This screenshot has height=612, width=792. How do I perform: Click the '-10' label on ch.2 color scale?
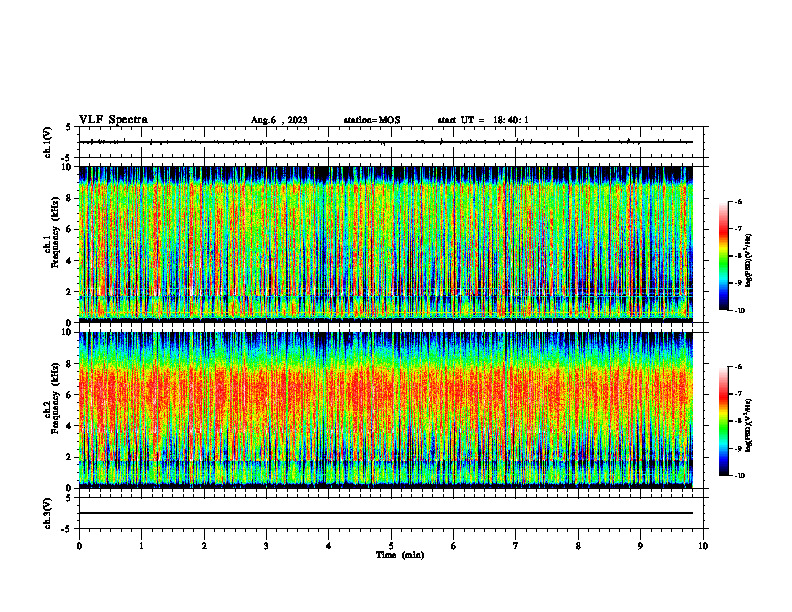(739, 476)
